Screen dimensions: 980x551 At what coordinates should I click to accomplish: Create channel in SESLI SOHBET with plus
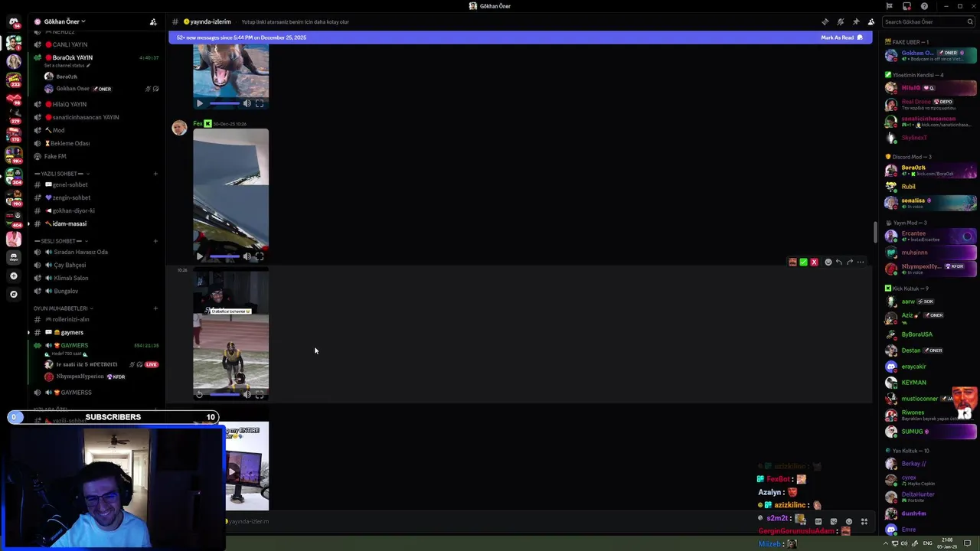pos(155,241)
